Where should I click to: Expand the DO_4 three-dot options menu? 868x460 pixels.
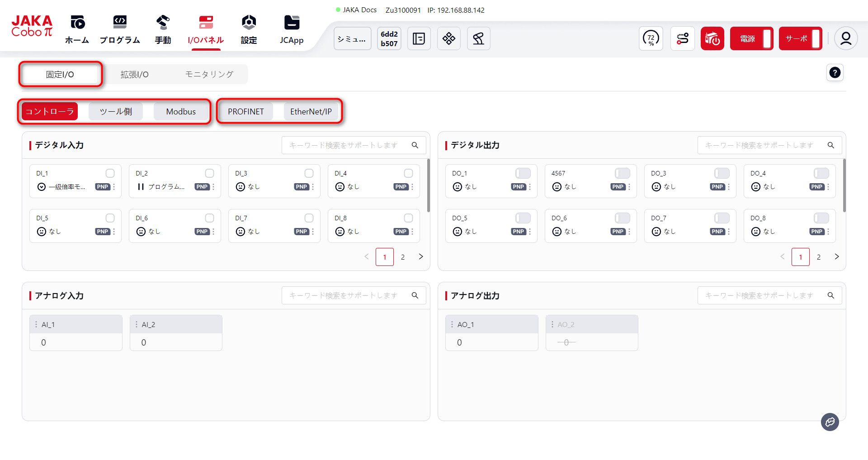click(x=828, y=187)
